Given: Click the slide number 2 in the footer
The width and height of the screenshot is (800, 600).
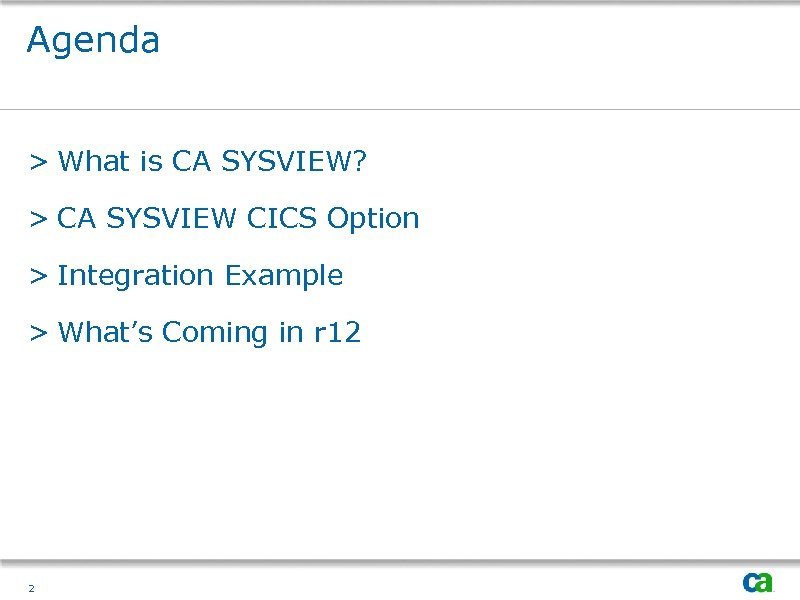Looking at the screenshot, I should pos(32,588).
